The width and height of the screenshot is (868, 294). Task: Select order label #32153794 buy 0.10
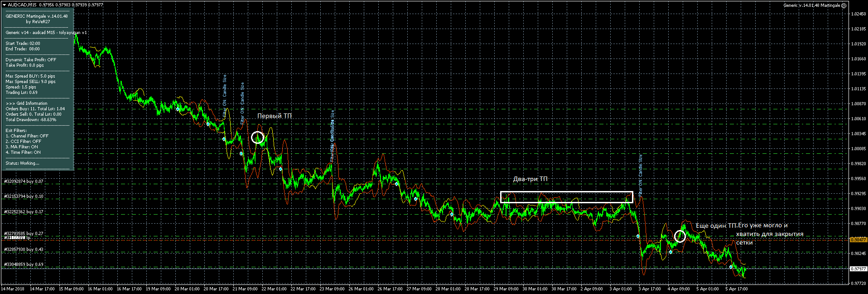tap(24, 196)
